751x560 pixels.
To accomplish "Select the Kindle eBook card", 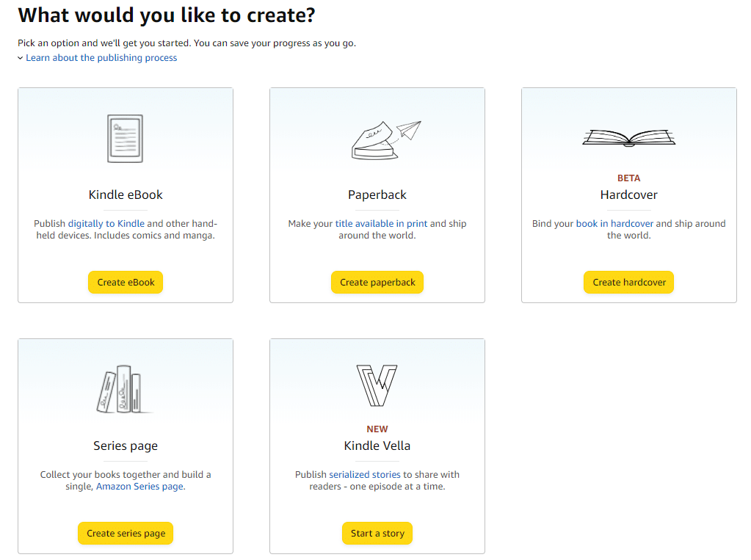I will [x=125, y=194].
